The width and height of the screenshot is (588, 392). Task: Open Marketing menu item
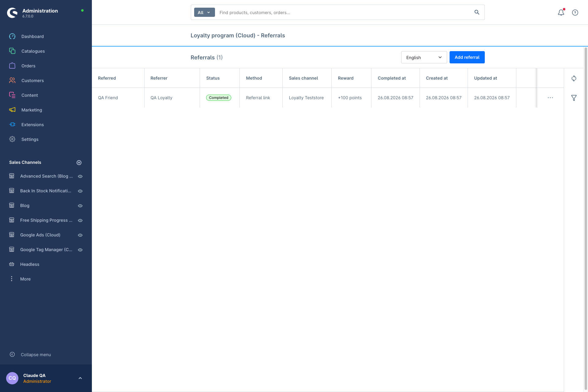tap(32, 110)
